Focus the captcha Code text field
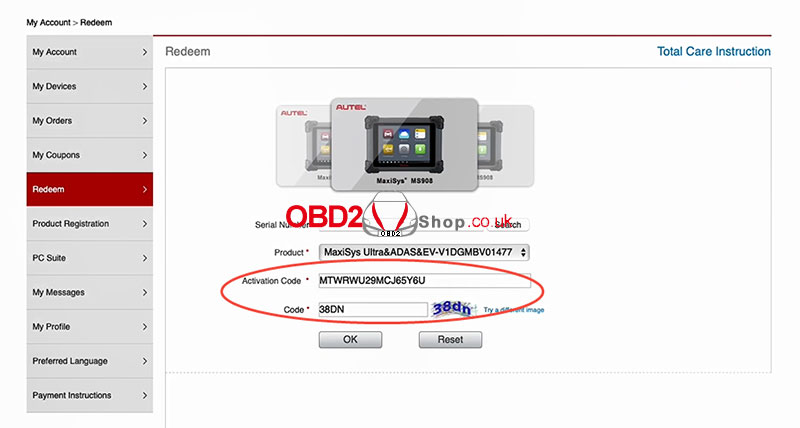Viewport: 800px width, 428px height. [372, 309]
